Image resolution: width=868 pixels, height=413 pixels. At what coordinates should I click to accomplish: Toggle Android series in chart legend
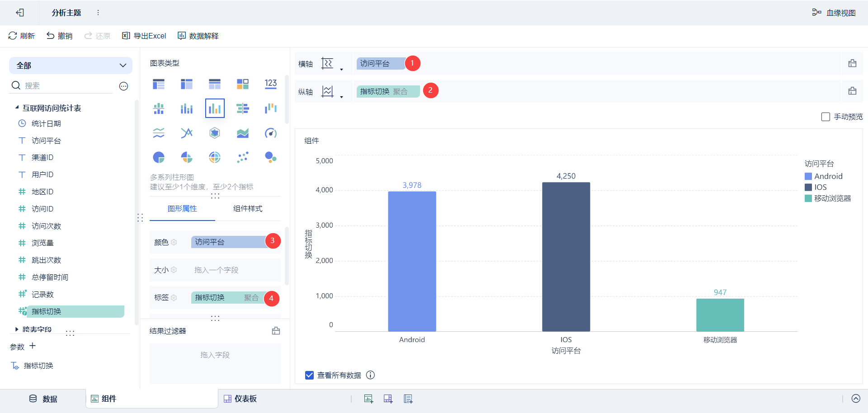coord(824,176)
